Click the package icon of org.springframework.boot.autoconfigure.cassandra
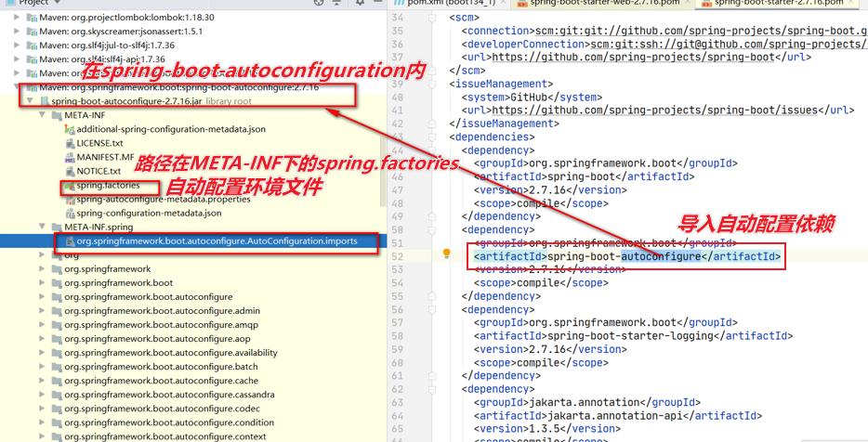Viewport: 868px width, 442px height. coord(57,395)
